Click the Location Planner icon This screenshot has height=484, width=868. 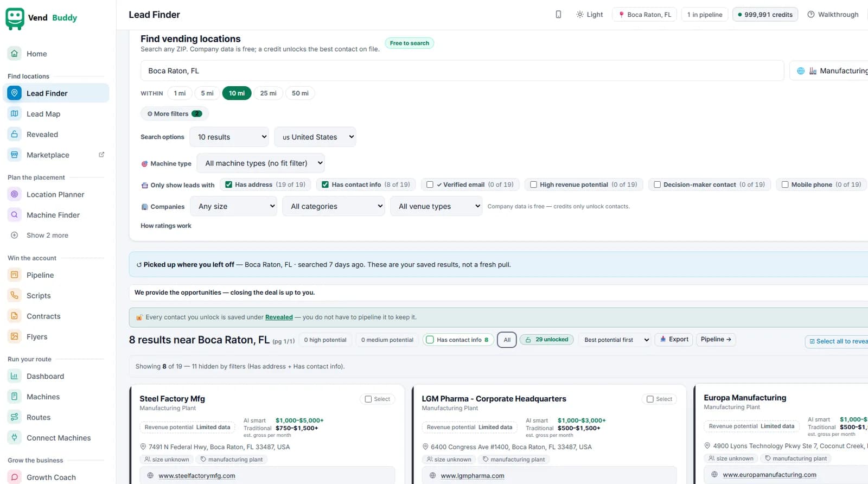click(x=15, y=194)
